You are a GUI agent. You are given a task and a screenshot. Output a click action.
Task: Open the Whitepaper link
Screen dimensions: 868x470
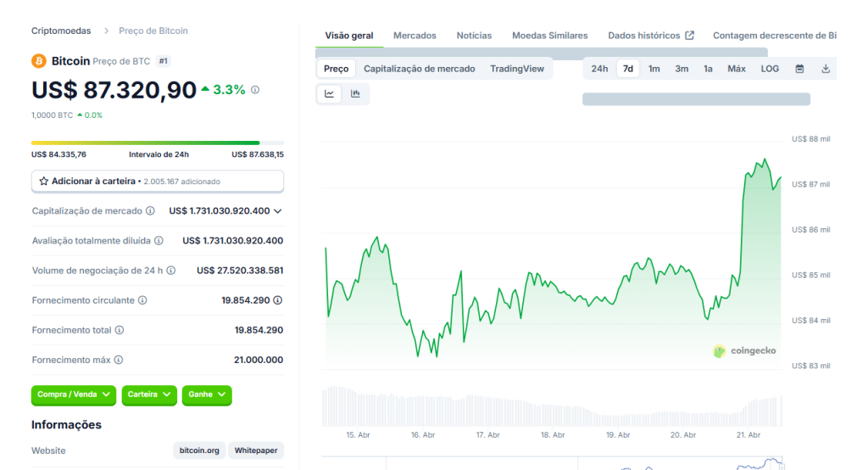(256, 450)
